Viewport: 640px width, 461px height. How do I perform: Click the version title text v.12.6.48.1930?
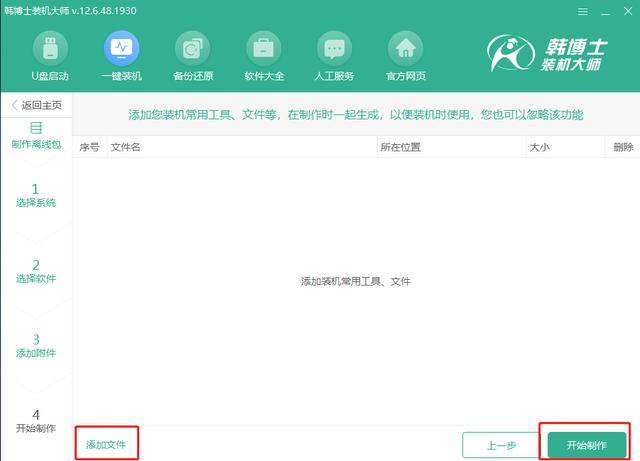[104, 11]
